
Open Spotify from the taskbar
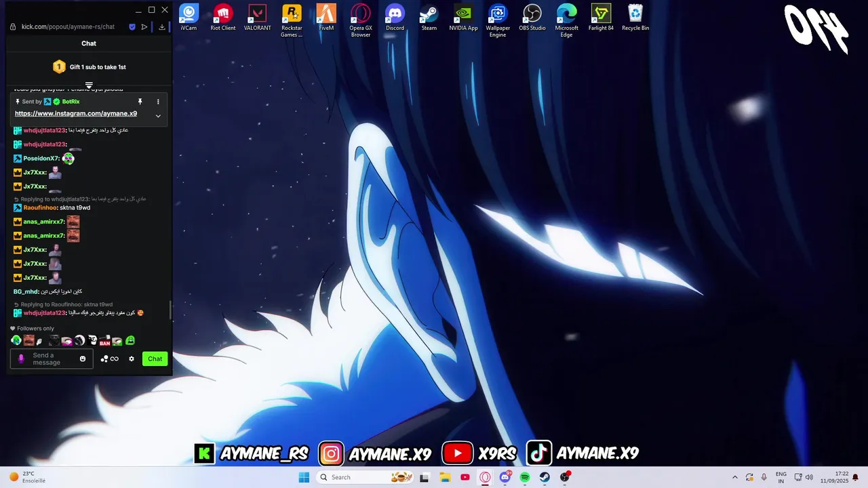tap(525, 477)
